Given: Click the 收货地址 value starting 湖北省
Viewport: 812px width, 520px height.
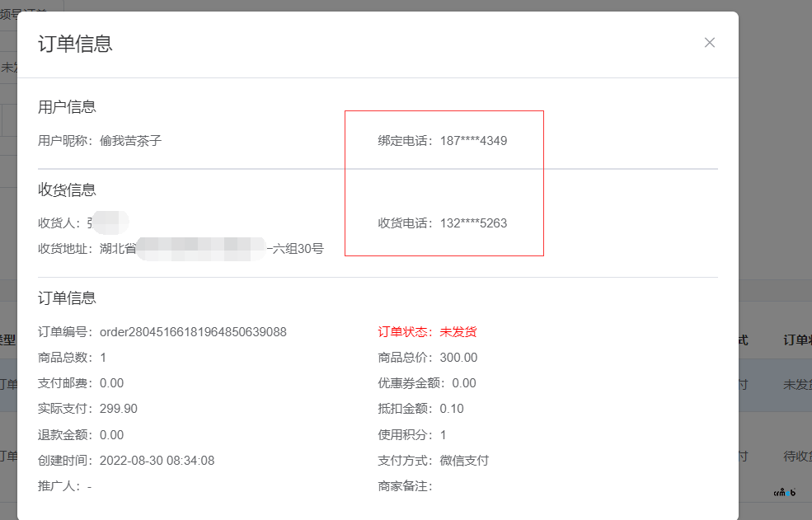Looking at the screenshot, I should 211,249.
